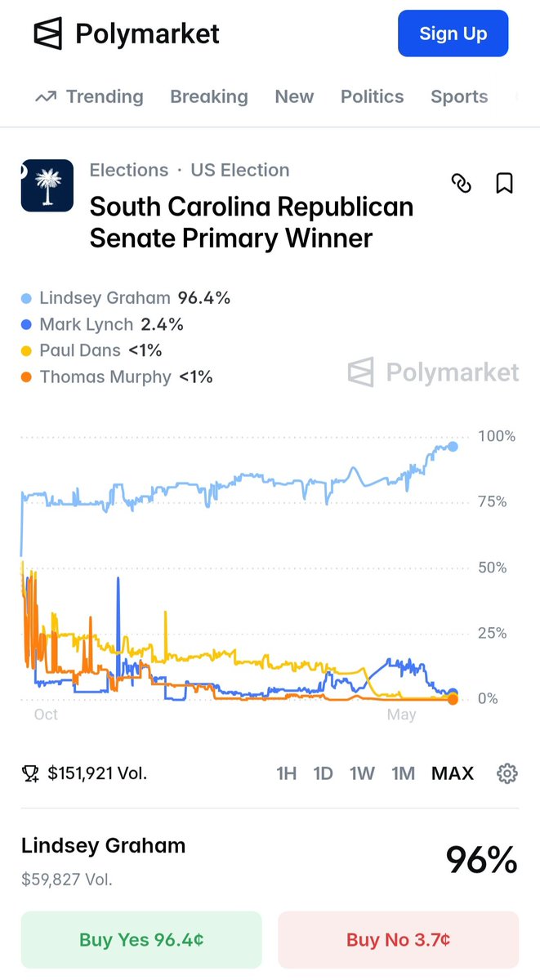
Task: Click the Polymarket logo icon
Action: click(47, 33)
